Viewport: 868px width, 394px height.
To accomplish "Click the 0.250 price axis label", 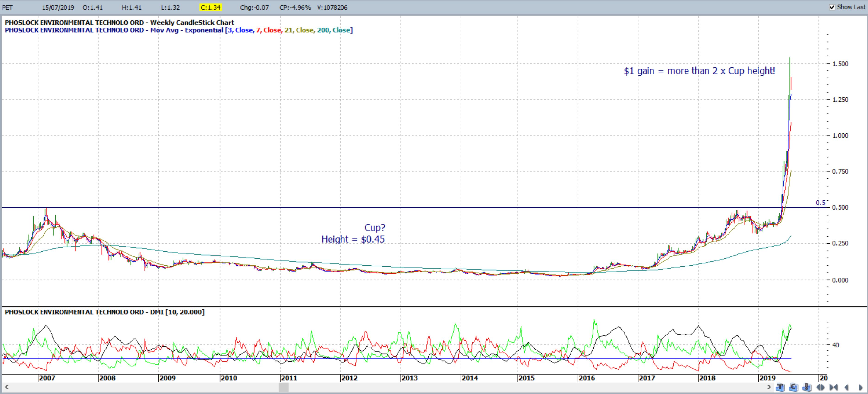I will click(840, 243).
